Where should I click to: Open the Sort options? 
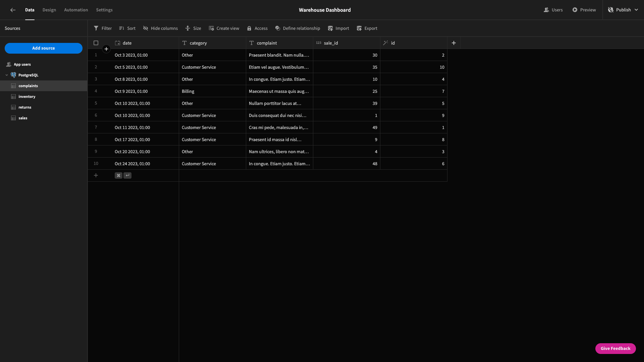click(x=127, y=28)
